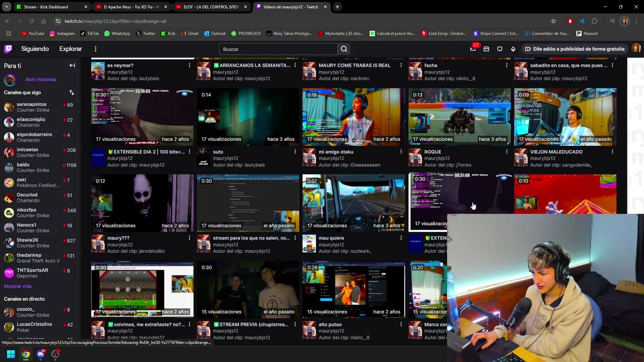The width and height of the screenshot is (644, 362).
Task: Open the tab search dropdown arrow
Action: point(6,7)
